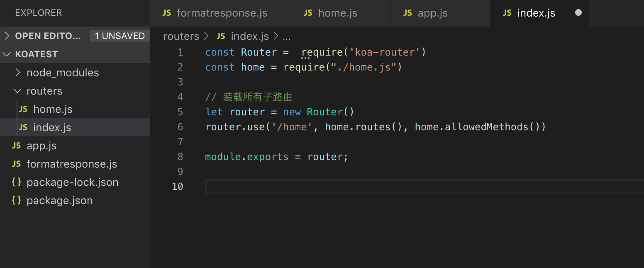Click the 1 UNSAVED badge

pyautogui.click(x=120, y=36)
